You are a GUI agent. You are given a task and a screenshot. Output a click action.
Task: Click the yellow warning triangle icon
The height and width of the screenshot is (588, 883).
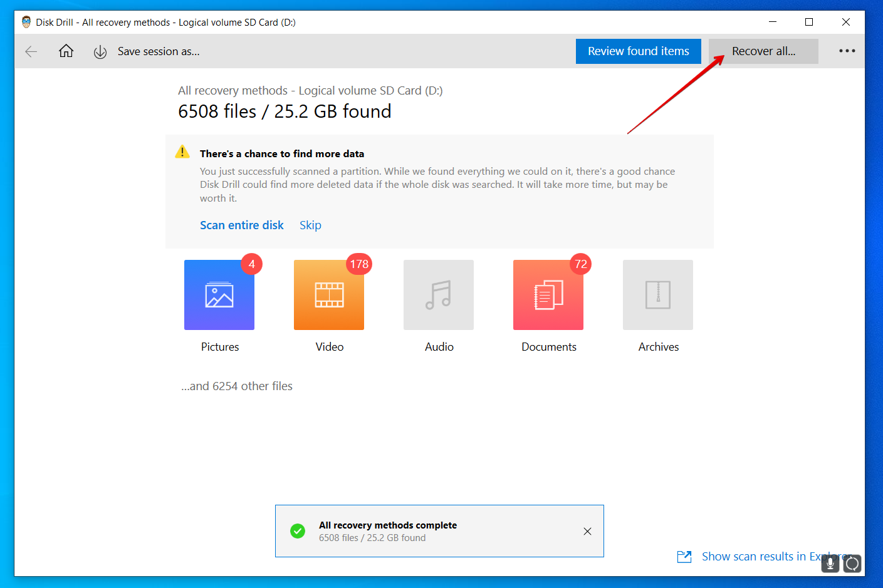[x=182, y=152]
